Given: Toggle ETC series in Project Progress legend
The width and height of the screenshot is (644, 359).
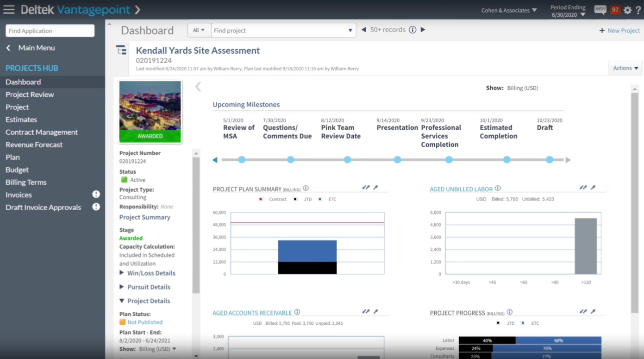Looking at the screenshot, I should 531,323.
